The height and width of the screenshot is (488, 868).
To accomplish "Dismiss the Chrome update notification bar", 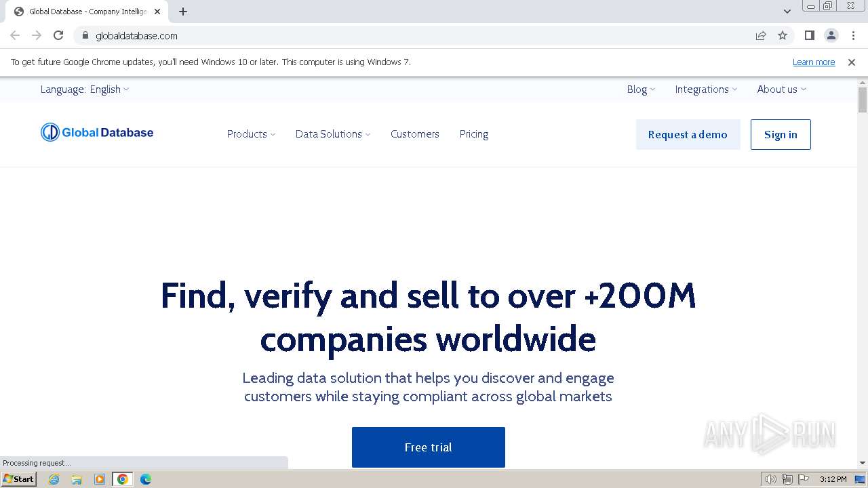I will point(852,62).
